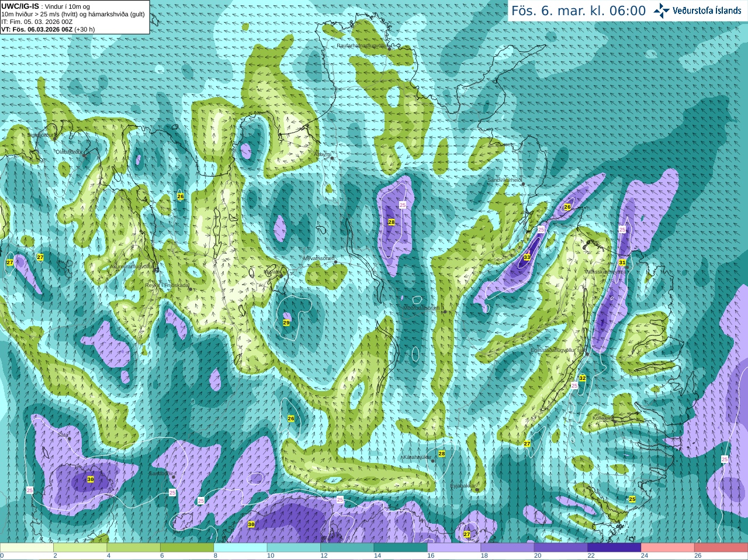Viewport: 748px width, 560px height.
Task: Pick the 12–14 m/s legend color
Action: (347, 548)
